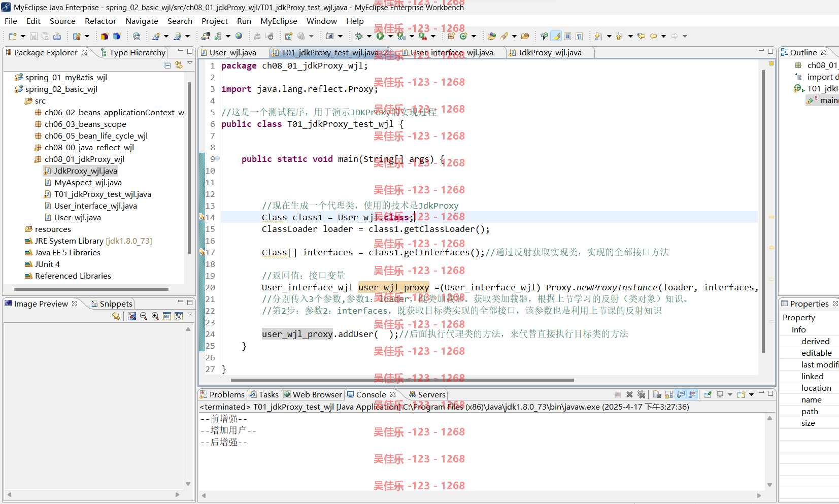Viewport: 839px width, 504px height.
Task: Switch to the Snippets tab
Action: pyautogui.click(x=112, y=304)
